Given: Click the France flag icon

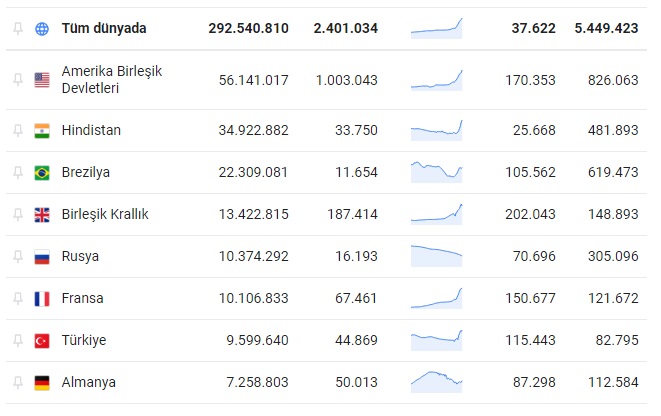Looking at the screenshot, I should [x=42, y=298].
